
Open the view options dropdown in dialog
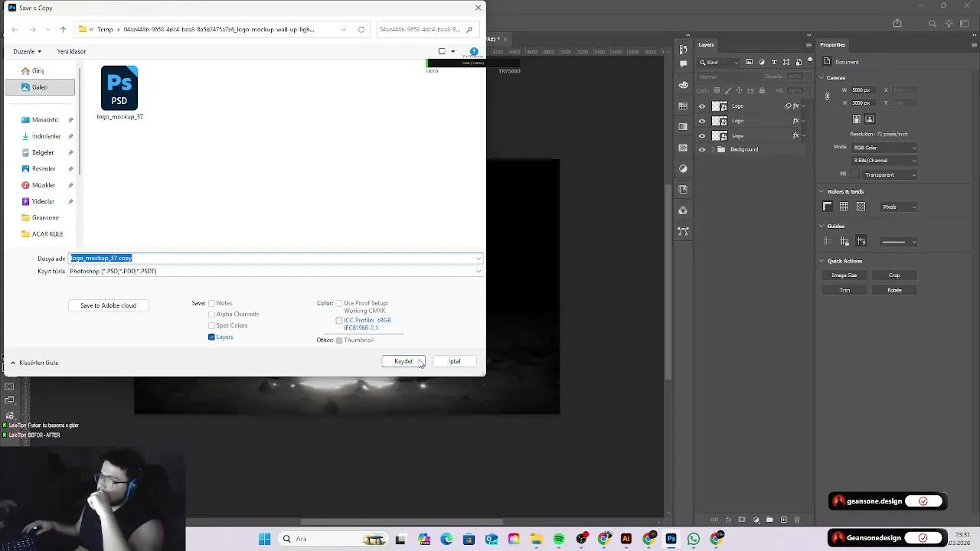(452, 51)
